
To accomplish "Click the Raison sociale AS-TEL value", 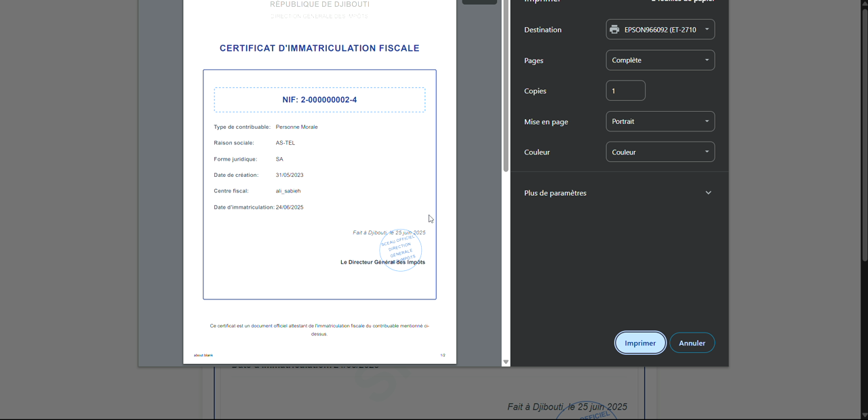I will coord(285,143).
